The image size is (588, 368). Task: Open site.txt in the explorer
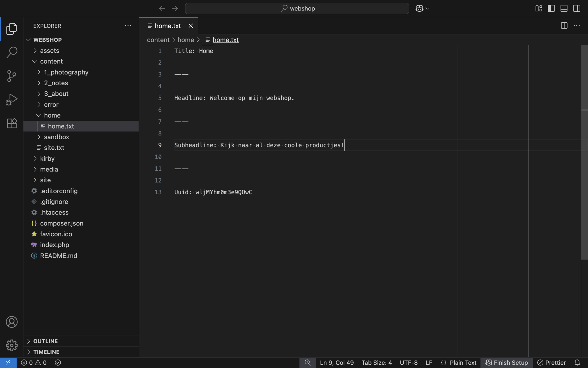[x=54, y=148]
